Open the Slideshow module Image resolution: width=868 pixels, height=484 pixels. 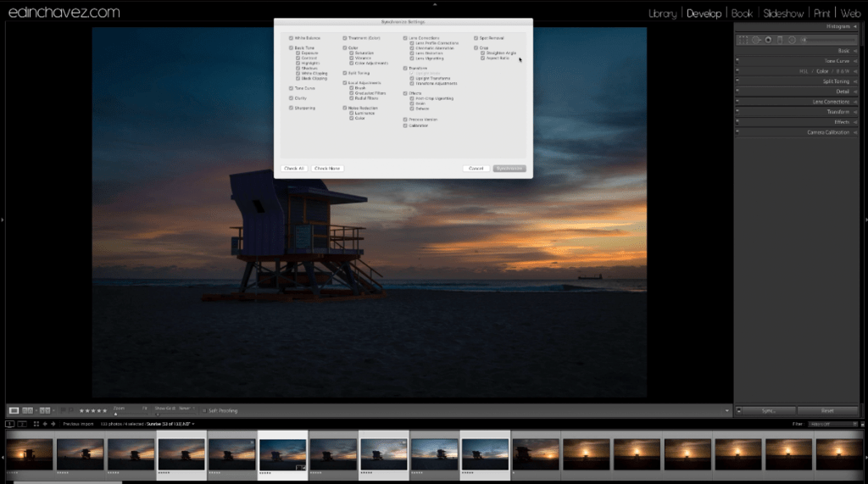tap(783, 14)
